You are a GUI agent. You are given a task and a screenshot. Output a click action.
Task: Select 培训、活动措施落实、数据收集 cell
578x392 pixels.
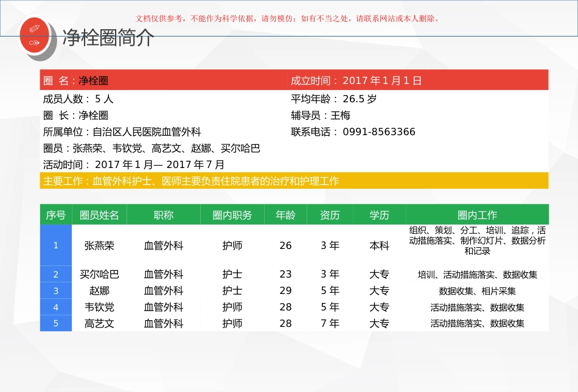click(x=478, y=275)
